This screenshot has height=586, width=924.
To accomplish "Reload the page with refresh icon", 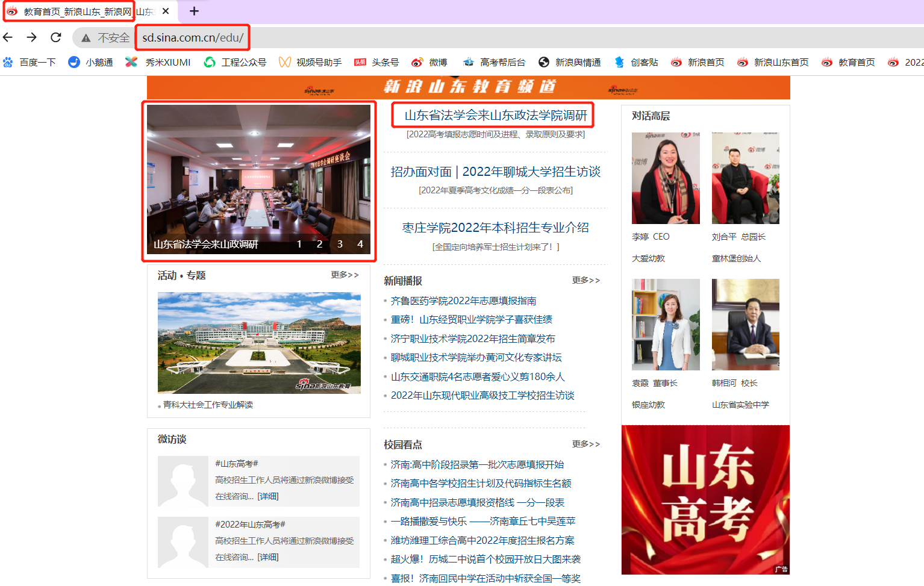I will (56, 37).
